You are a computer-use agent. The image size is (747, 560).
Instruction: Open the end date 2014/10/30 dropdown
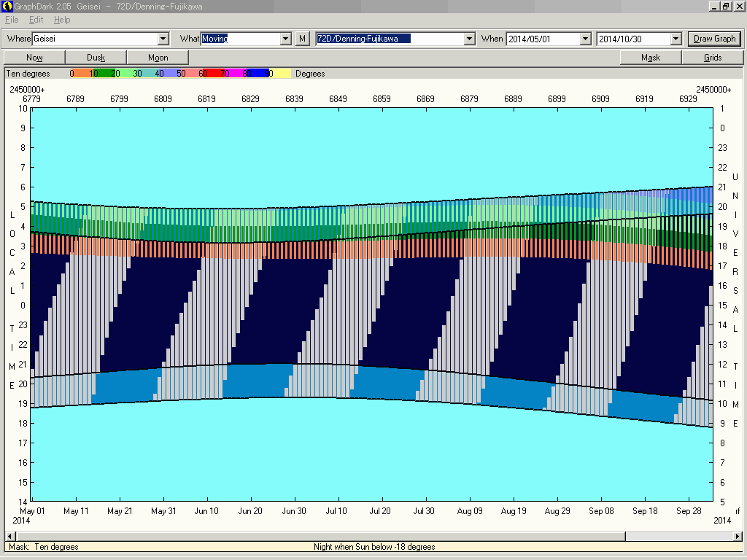click(x=676, y=39)
